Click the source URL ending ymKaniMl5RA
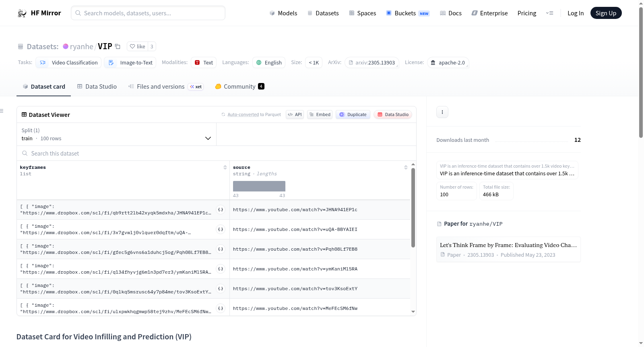644x347 pixels. coord(295,269)
